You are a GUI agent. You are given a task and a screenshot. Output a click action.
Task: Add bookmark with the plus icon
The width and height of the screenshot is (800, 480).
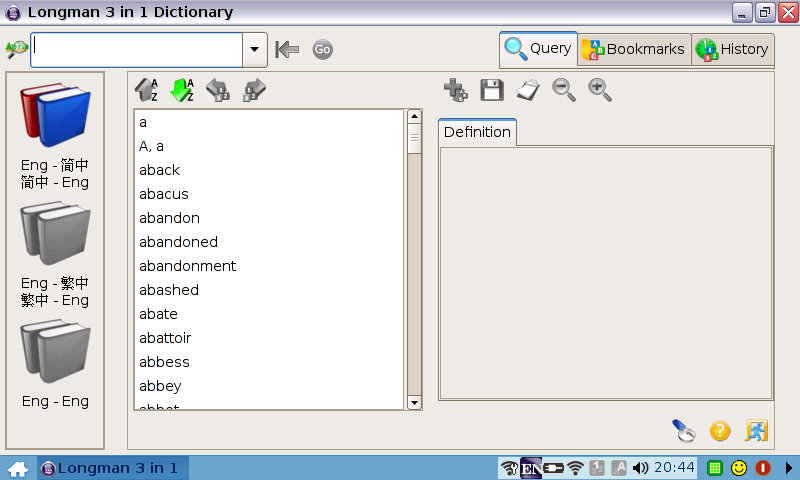[x=456, y=90]
